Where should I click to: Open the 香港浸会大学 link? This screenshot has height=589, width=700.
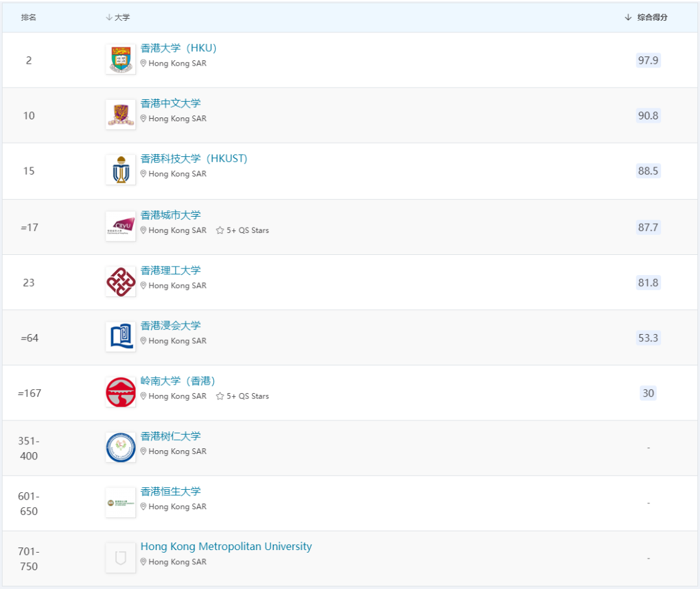point(170,325)
